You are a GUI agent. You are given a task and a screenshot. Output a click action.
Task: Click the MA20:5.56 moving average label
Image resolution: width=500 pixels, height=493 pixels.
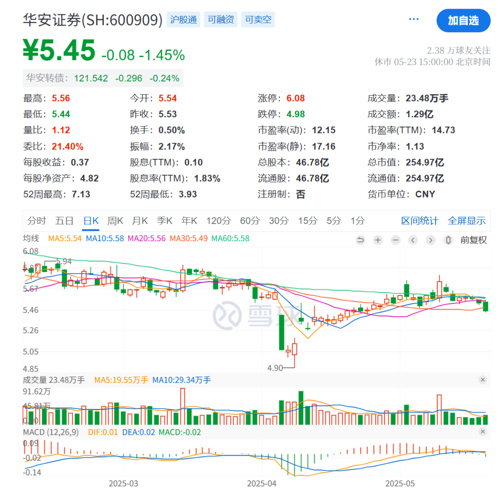pyautogui.click(x=147, y=238)
